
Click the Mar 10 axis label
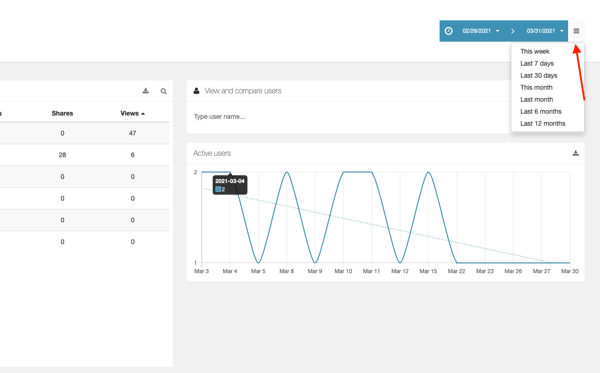pyautogui.click(x=343, y=271)
